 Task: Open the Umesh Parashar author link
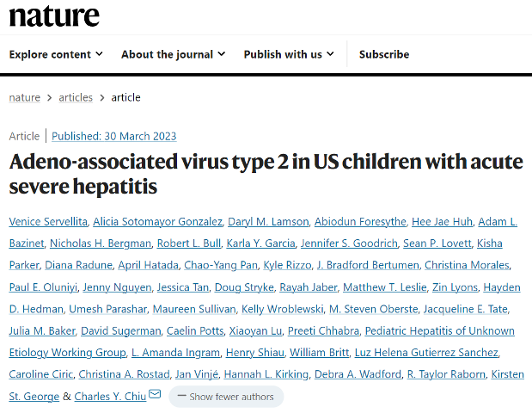[108, 309]
